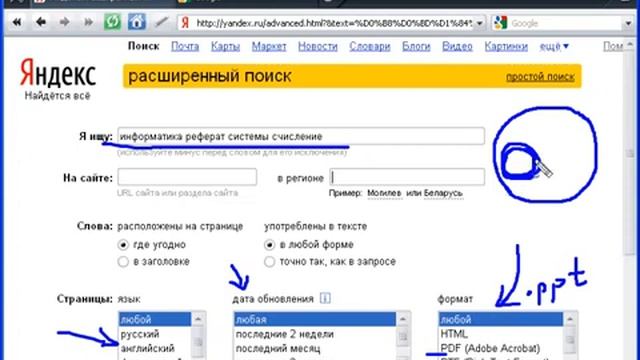
Task: Click the Google search engine icon
Action: (x=500, y=23)
